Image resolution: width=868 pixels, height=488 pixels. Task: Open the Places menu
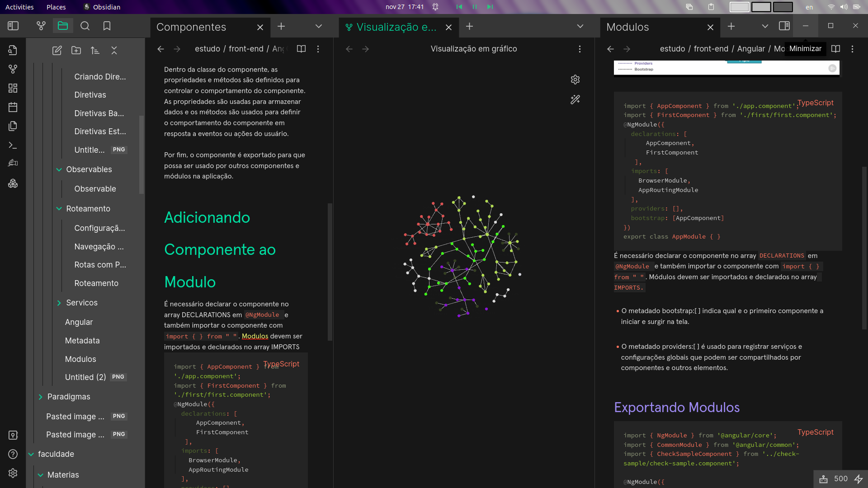56,7
